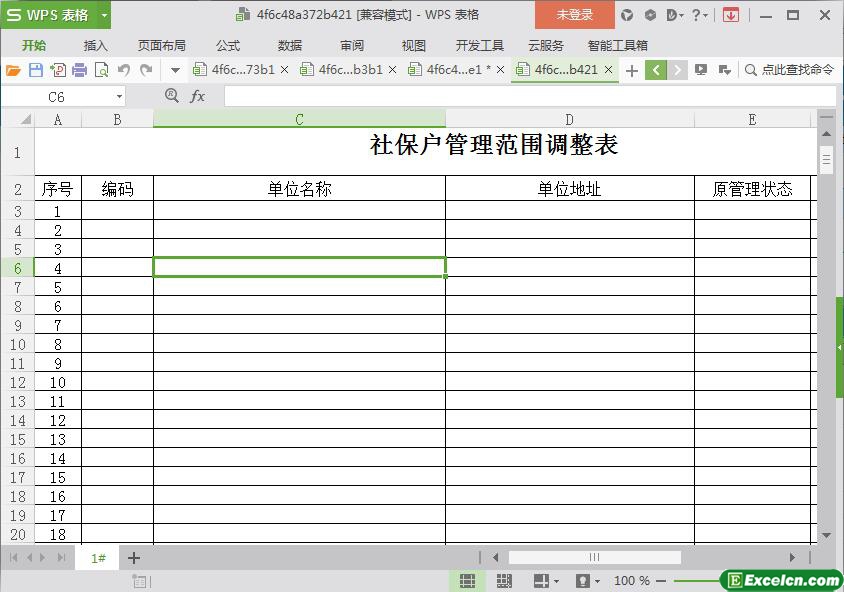Screen dimensions: 844x592
Task: Select the 单位名称 header cell
Action: (299, 189)
